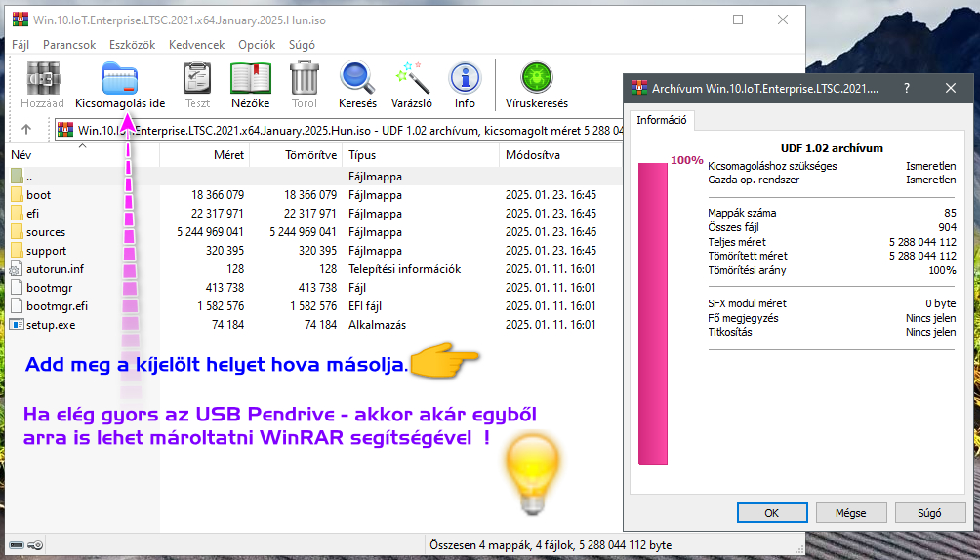Open the Eszközök menu
This screenshot has height=560, width=980.
(132, 45)
